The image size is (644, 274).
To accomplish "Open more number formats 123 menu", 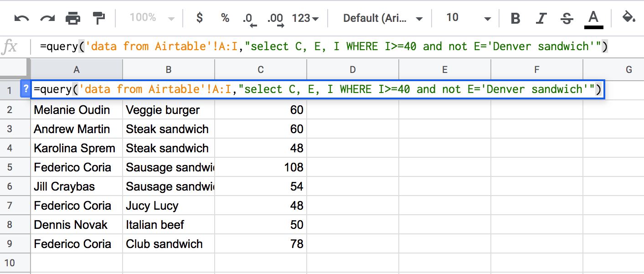I will tap(305, 18).
